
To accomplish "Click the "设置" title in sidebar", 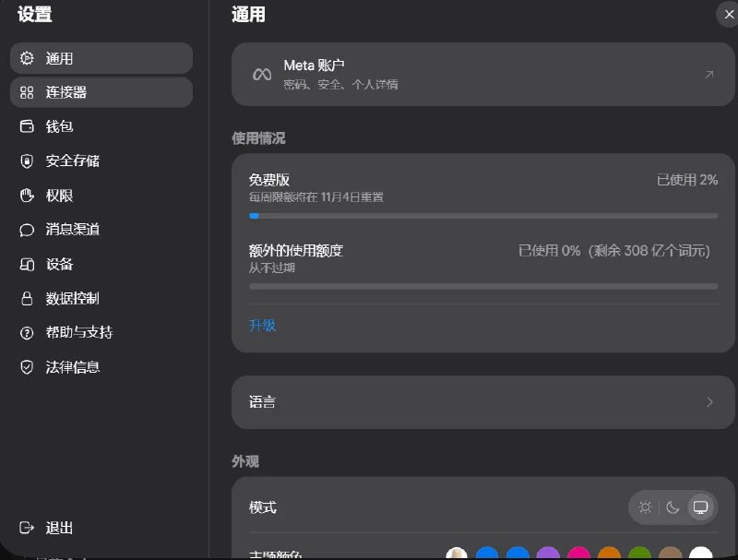I will tap(35, 15).
